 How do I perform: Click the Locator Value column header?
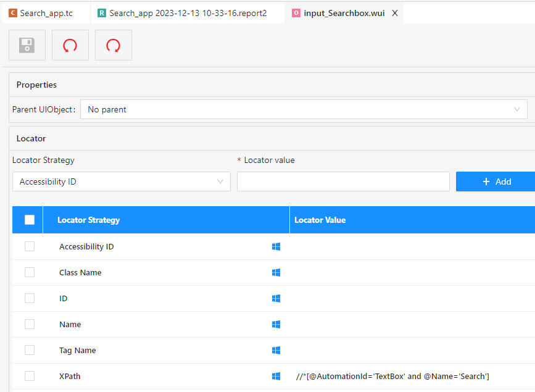point(412,220)
